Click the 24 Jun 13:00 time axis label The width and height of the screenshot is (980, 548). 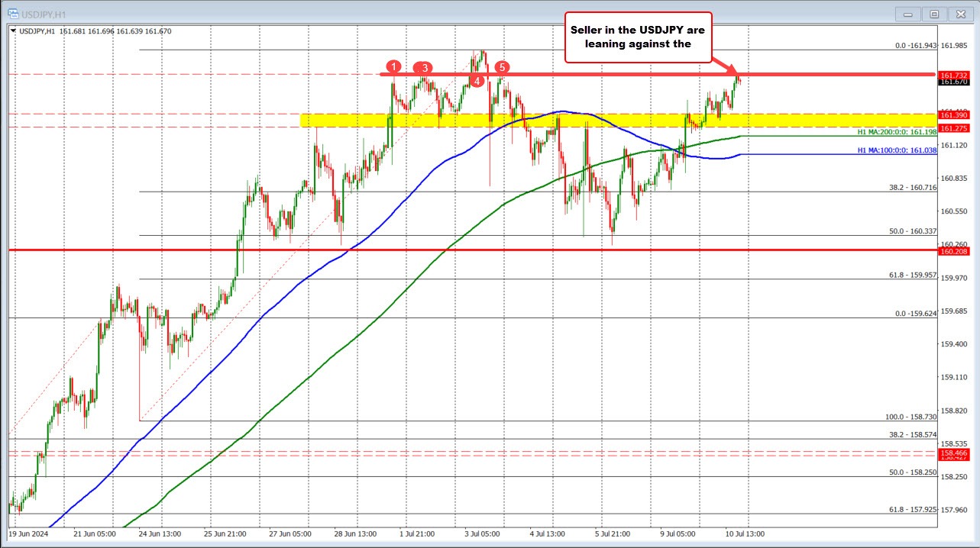tap(161, 533)
